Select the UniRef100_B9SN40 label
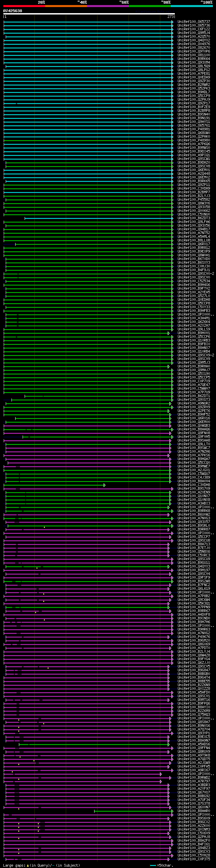Viewport: 216px width, 868px height. [194, 115]
